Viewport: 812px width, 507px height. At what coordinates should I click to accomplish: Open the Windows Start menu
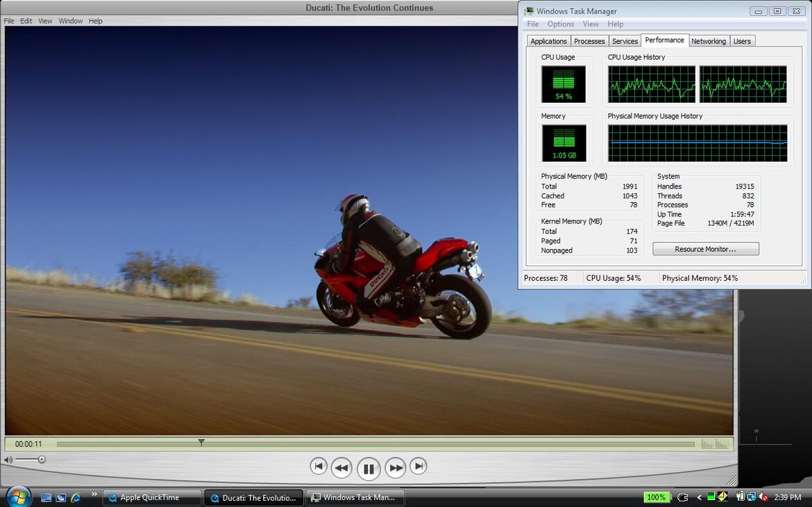pyautogui.click(x=18, y=497)
